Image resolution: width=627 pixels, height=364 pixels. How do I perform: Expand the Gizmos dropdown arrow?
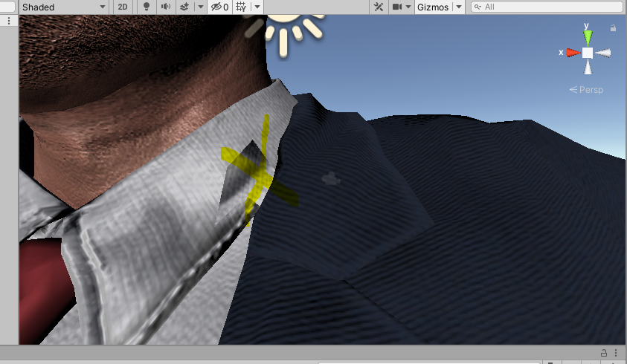point(458,7)
